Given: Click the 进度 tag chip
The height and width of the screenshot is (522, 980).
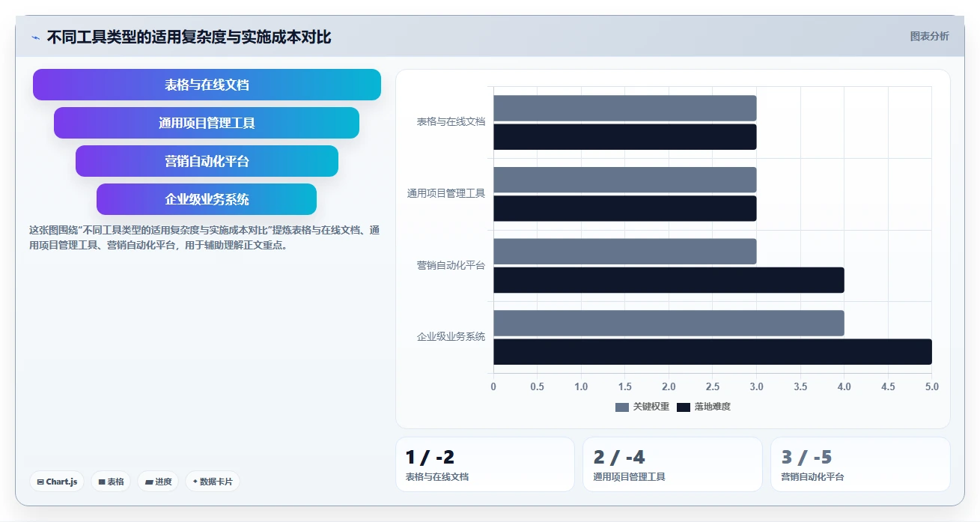Looking at the screenshot, I should point(158,482).
